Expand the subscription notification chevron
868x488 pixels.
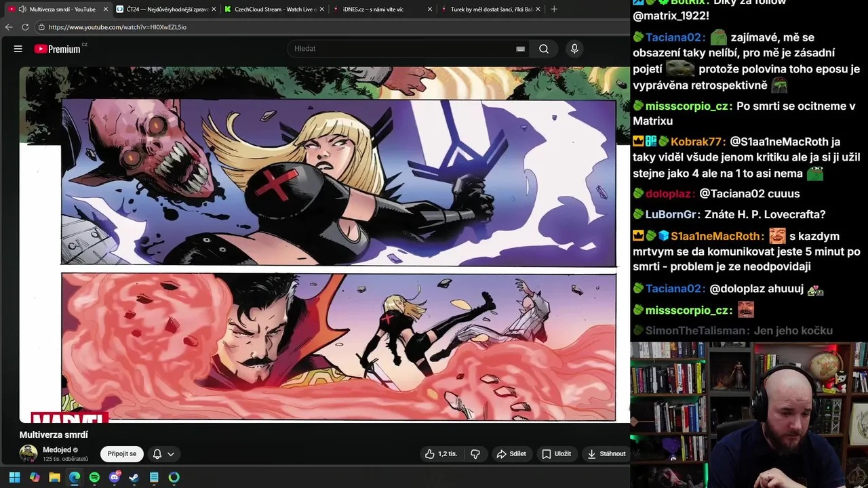(x=171, y=454)
